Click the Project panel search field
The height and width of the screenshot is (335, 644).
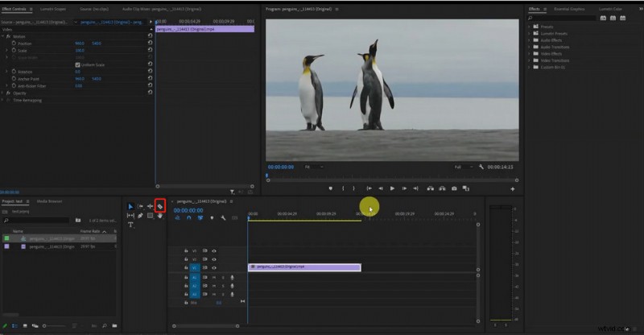(35, 221)
